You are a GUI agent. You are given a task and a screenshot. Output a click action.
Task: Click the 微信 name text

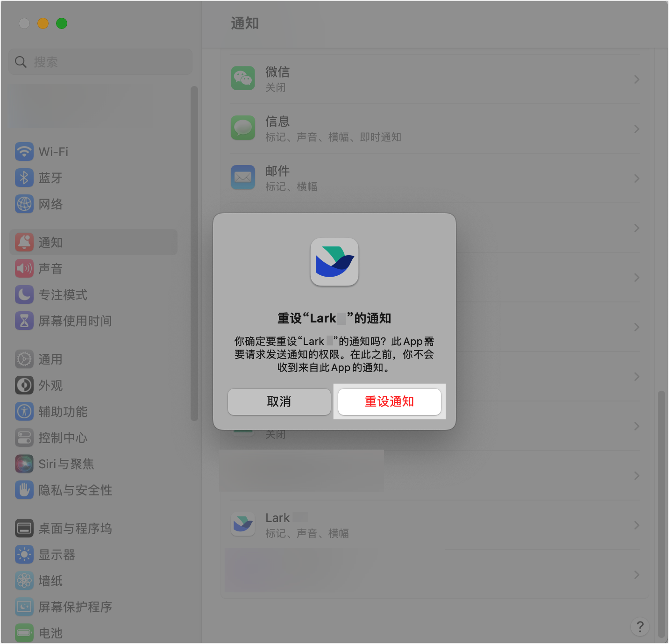278,72
